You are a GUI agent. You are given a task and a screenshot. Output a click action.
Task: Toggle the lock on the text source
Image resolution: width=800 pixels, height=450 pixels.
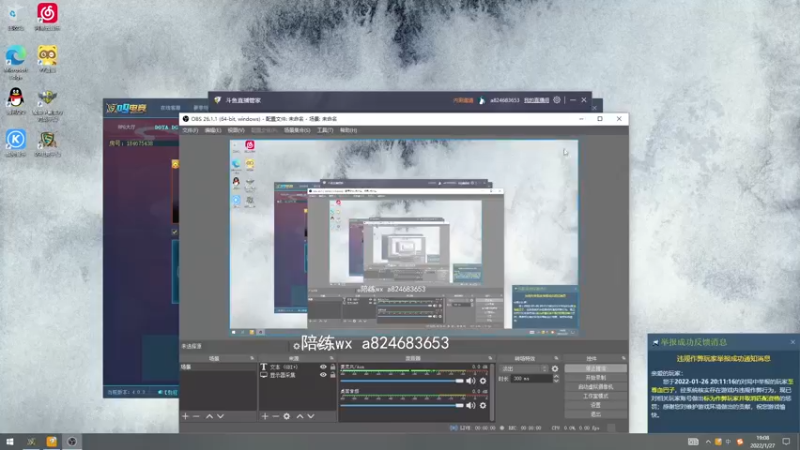pyautogui.click(x=333, y=367)
